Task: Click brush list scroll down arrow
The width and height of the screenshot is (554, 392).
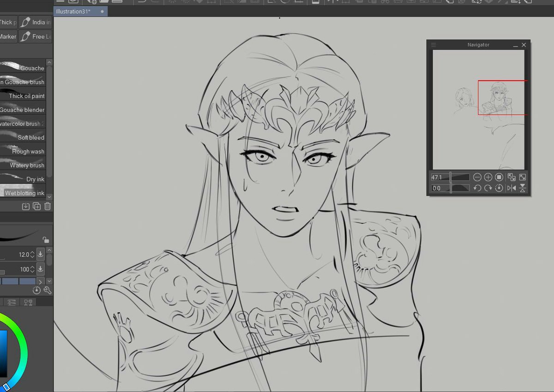Action: pos(49,197)
